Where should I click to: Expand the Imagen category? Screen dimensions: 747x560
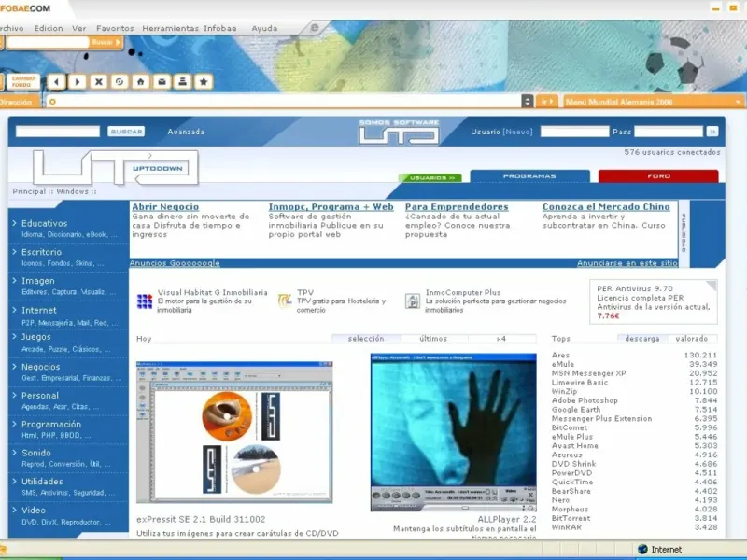point(37,281)
